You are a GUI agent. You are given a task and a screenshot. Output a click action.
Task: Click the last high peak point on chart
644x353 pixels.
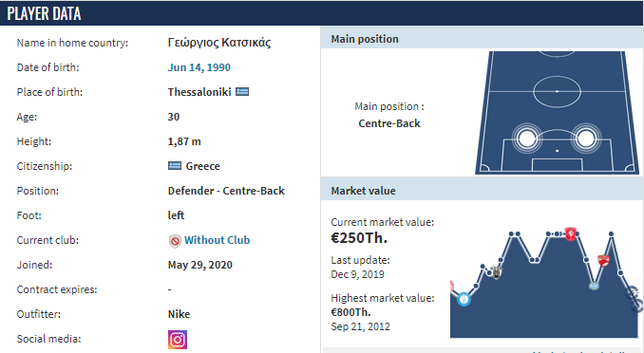coord(611,234)
